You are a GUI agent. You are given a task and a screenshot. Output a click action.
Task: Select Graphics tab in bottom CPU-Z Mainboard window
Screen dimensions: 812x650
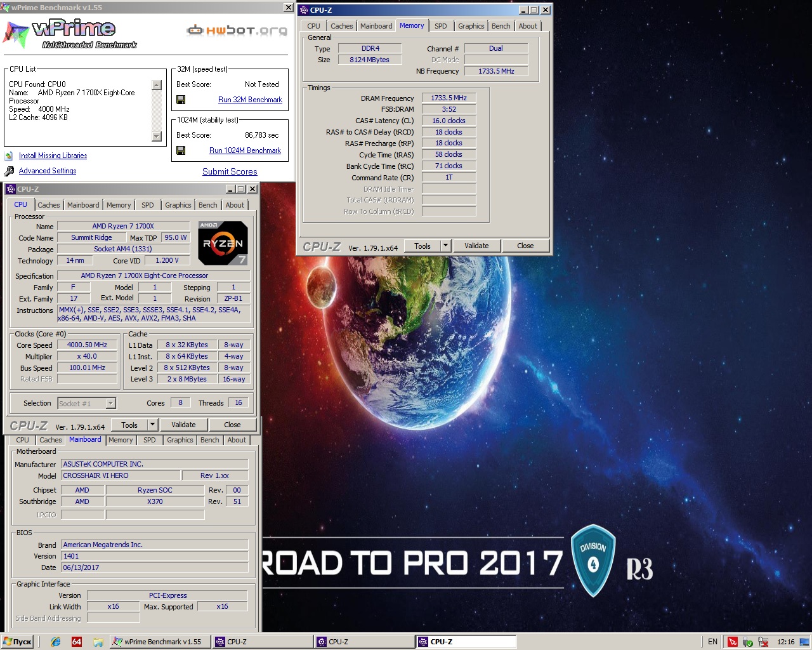pos(180,440)
